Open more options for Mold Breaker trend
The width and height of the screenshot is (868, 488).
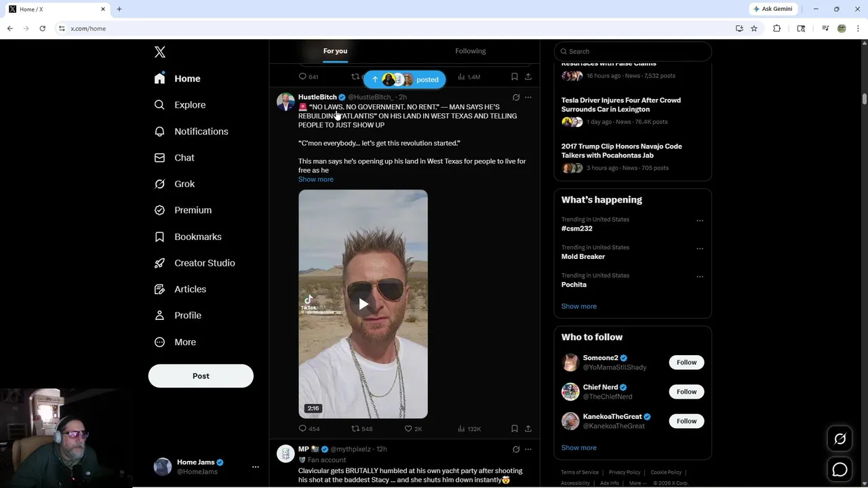click(x=700, y=249)
